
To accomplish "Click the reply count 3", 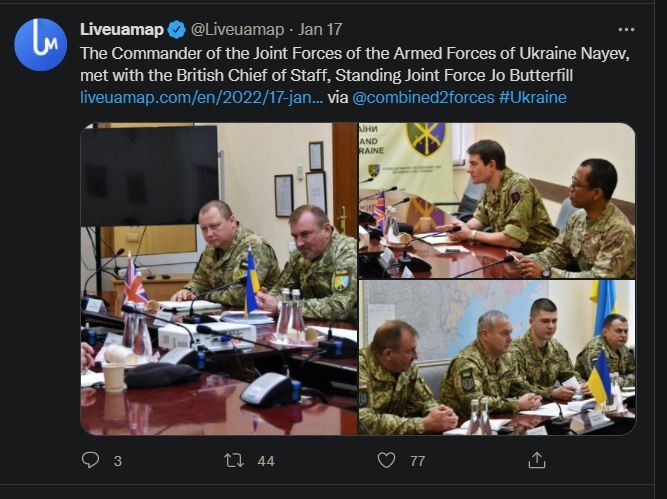I will (x=118, y=461).
